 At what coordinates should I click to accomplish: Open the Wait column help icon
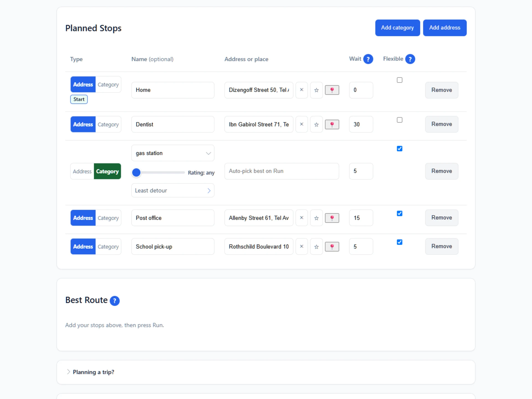[368, 59]
